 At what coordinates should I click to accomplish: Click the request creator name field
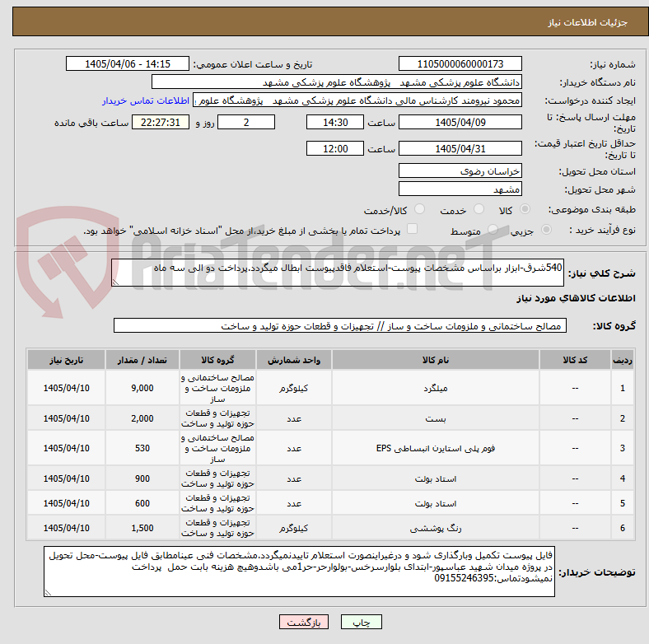[357, 100]
